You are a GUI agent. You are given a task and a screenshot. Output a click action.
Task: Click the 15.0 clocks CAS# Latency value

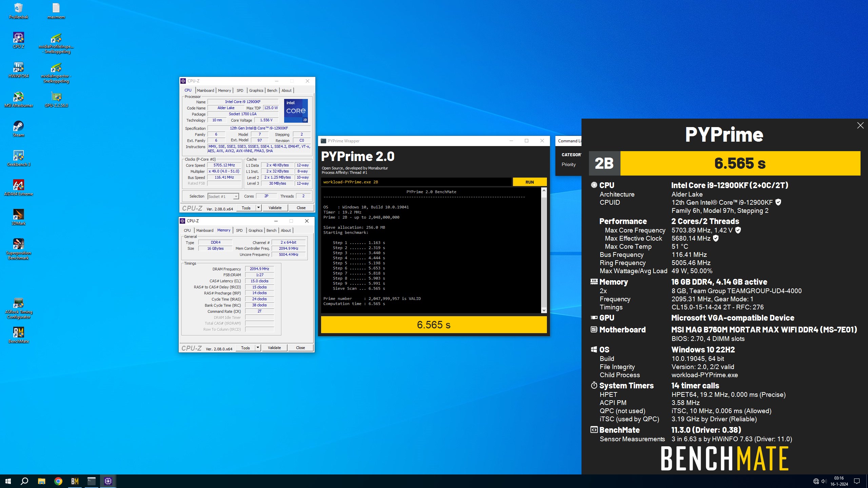[259, 281]
